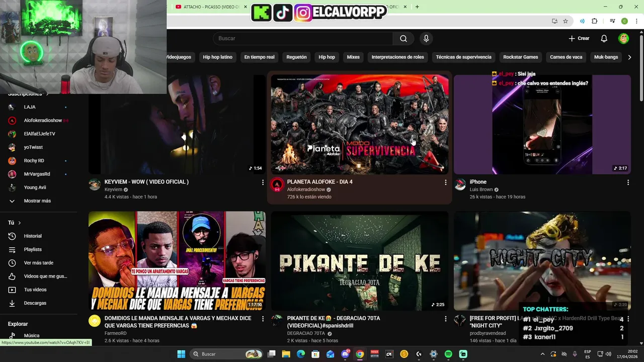644x362 pixels.
Task: Click the Luis Brown channel avatar
Action: [x=460, y=185]
